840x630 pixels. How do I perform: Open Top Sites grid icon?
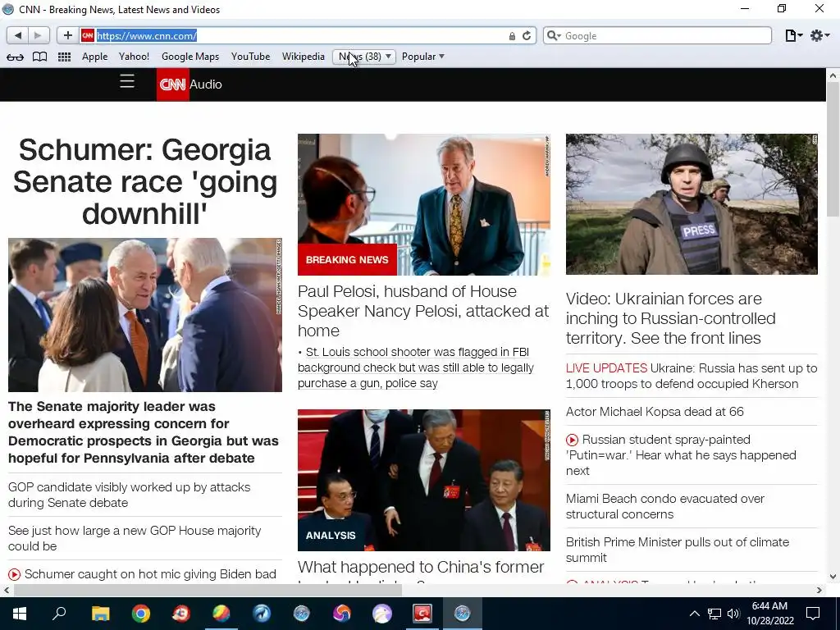click(64, 57)
